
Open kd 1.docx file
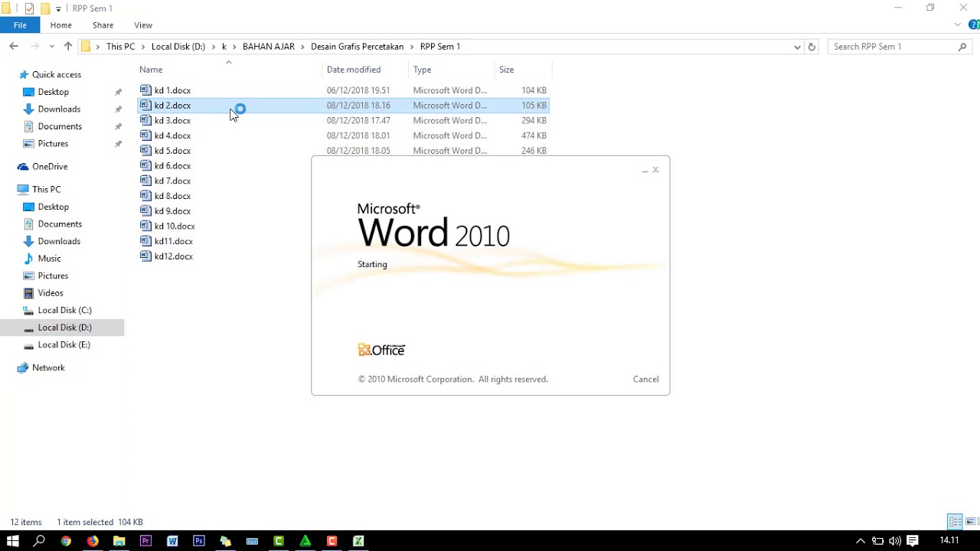(x=165, y=90)
